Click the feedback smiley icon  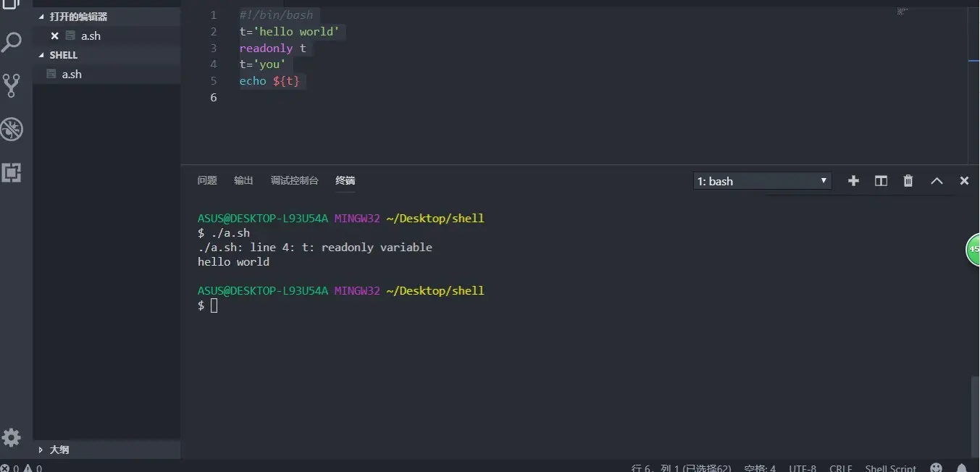(x=936, y=468)
